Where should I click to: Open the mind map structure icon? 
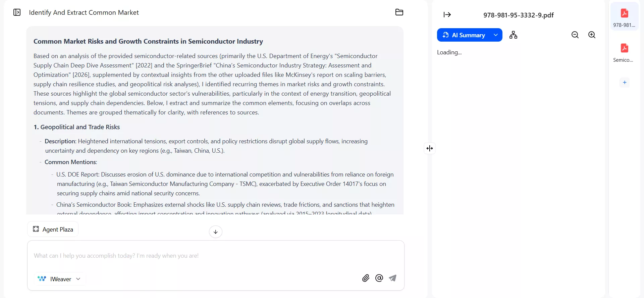(513, 35)
